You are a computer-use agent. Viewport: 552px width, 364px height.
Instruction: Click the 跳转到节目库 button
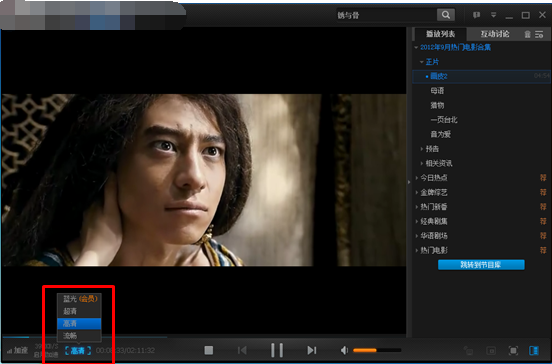coord(481,265)
